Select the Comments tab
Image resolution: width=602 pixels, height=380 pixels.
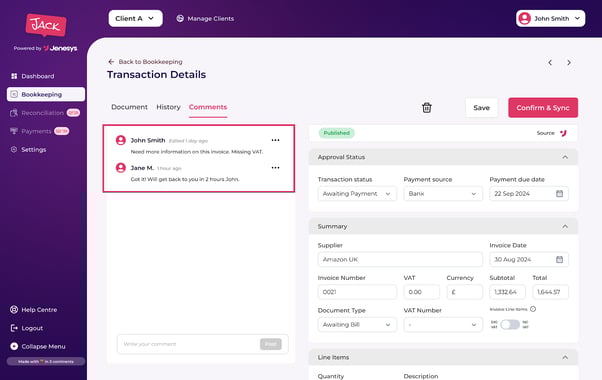pos(208,107)
